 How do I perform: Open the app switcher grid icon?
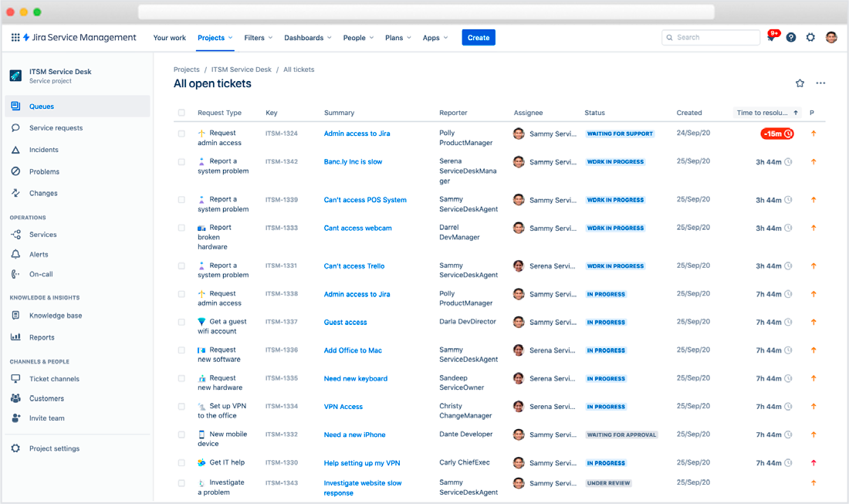click(15, 37)
